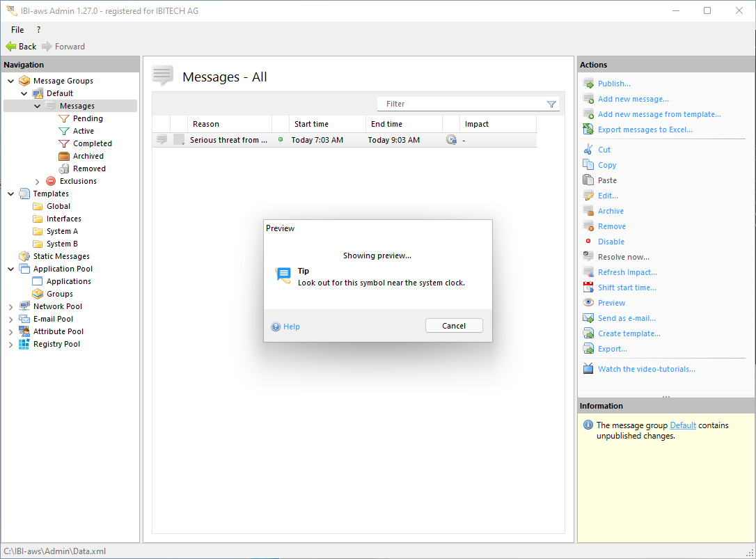Click the Archive action icon
756x559 pixels.
click(588, 211)
